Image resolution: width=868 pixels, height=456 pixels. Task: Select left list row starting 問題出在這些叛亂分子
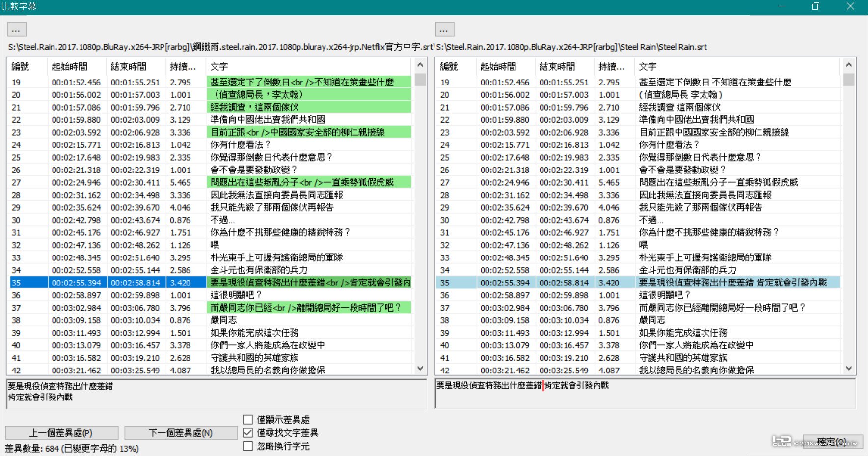click(210, 182)
